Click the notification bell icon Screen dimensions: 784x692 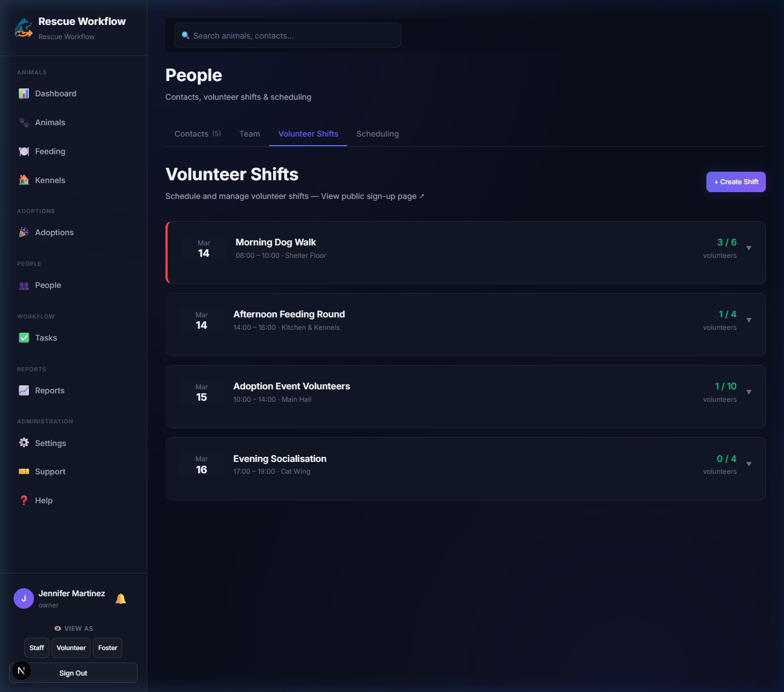point(121,598)
